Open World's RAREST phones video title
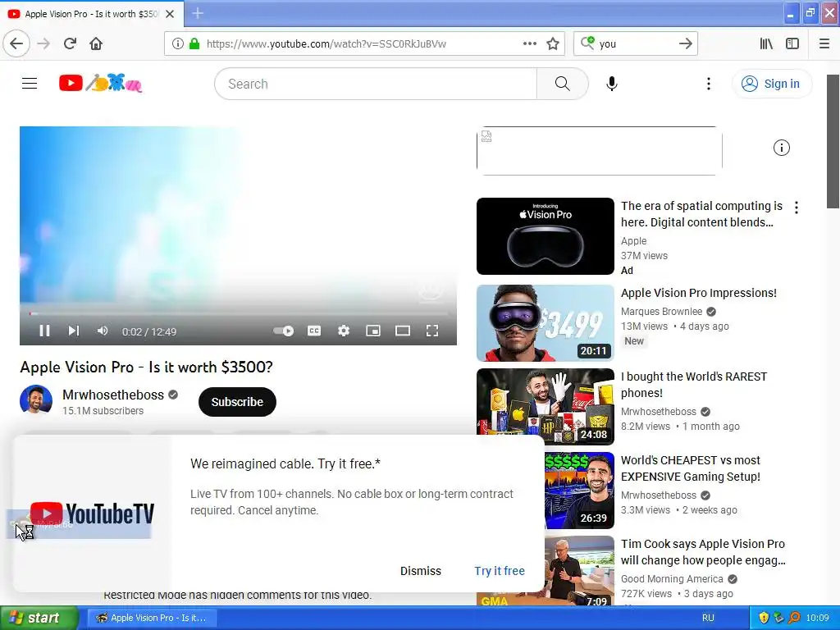This screenshot has width=840, height=630. (x=694, y=385)
